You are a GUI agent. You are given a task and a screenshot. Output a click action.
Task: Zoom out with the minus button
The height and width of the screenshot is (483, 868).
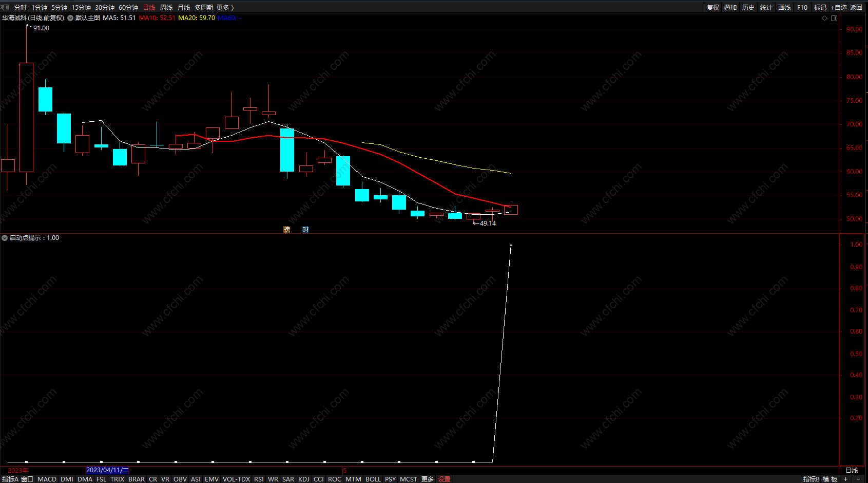(858, 479)
